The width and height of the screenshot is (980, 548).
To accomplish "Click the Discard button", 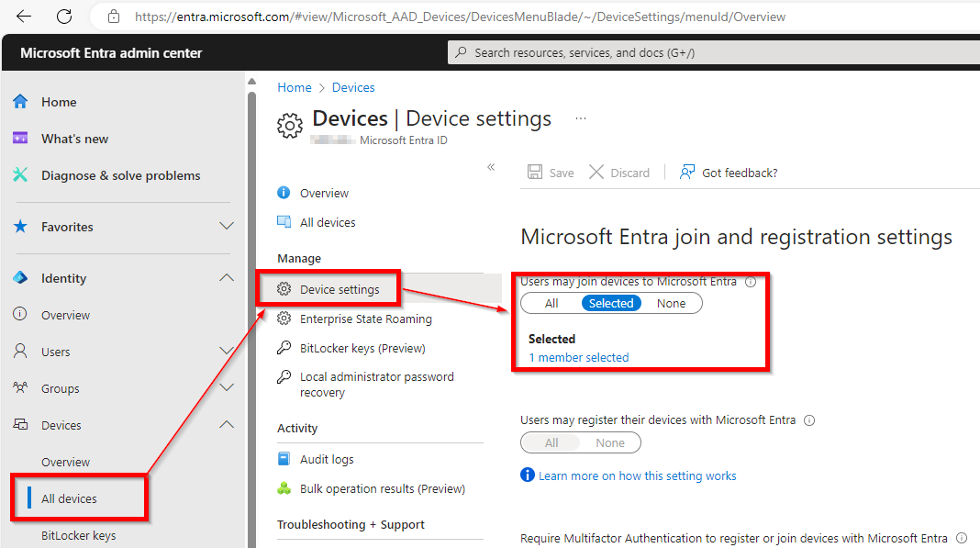I will pos(619,173).
